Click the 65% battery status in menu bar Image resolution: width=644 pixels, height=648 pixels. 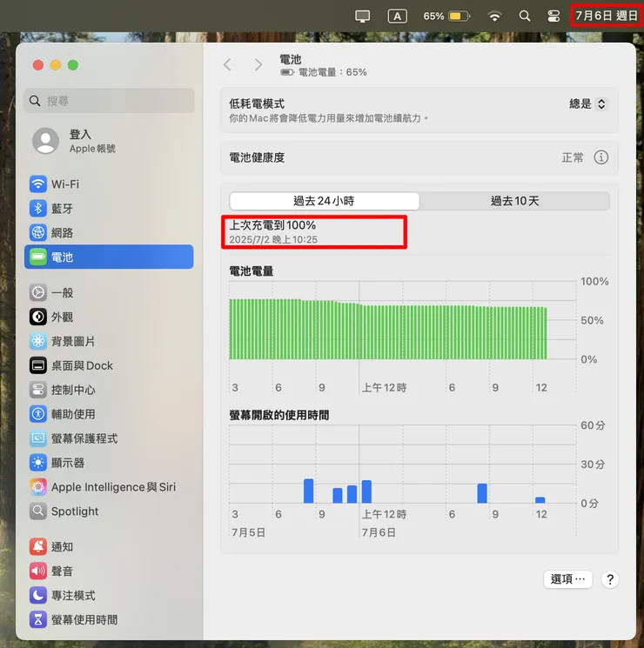(x=446, y=17)
